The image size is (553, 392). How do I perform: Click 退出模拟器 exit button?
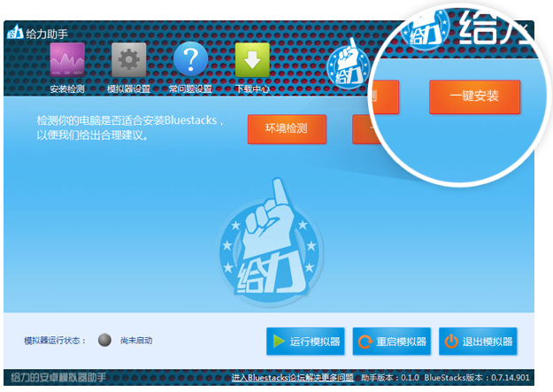click(x=478, y=342)
